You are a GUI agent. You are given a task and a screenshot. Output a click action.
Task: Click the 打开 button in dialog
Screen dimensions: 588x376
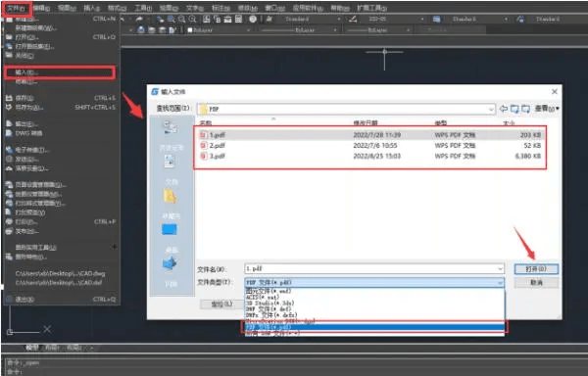coord(536,269)
